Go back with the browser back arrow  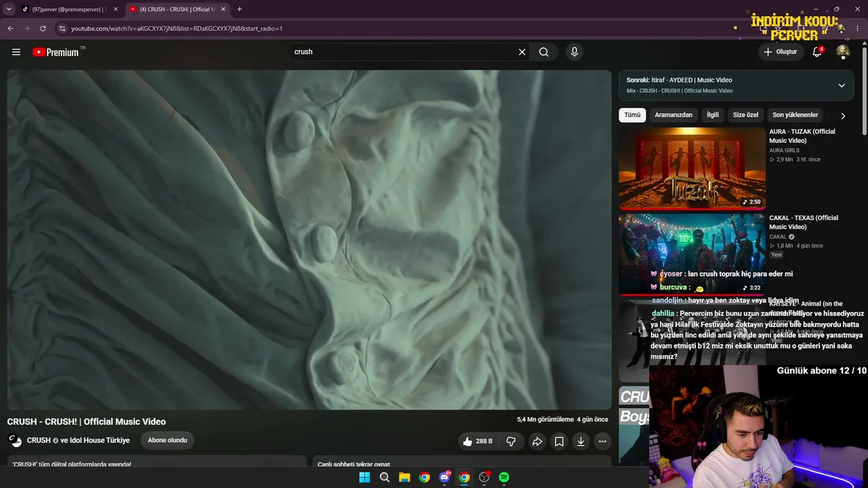click(10, 28)
